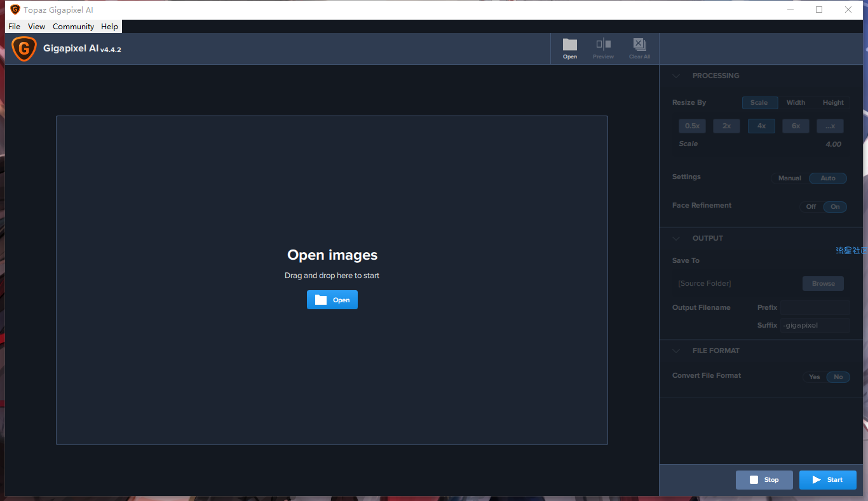
Task: Turn Face Refinement On
Action: (835, 206)
